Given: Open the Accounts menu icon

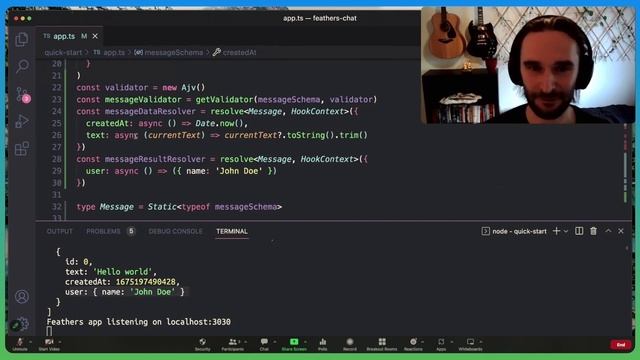Looking at the screenshot, I should 22,296.
